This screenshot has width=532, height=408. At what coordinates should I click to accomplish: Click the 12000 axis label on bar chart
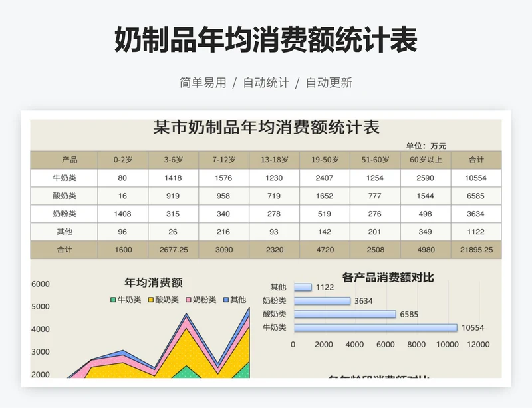[x=478, y=345]
